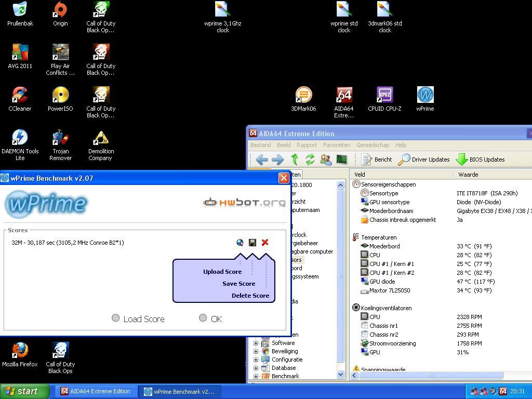Image resolution: width=532 pixels, height=399 pixels.
Task: Click horizontal scrollbar in AIDA64 data pane
Action: [431, 375]
